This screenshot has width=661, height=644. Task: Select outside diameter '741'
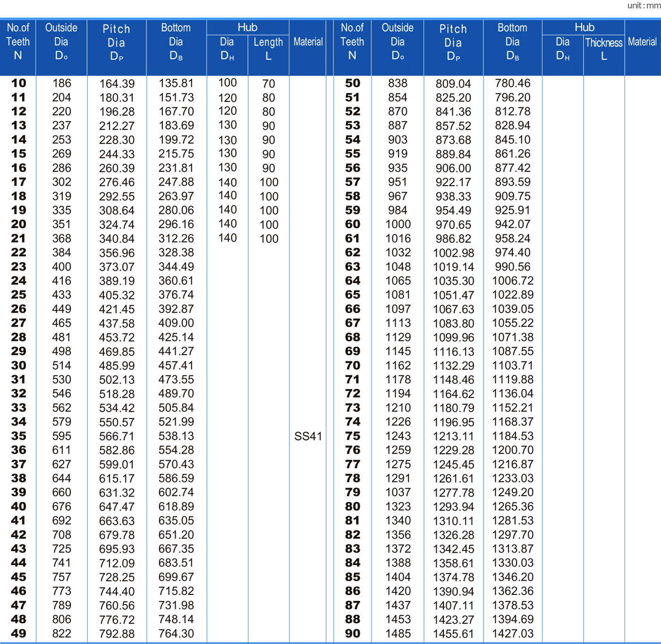61,563
